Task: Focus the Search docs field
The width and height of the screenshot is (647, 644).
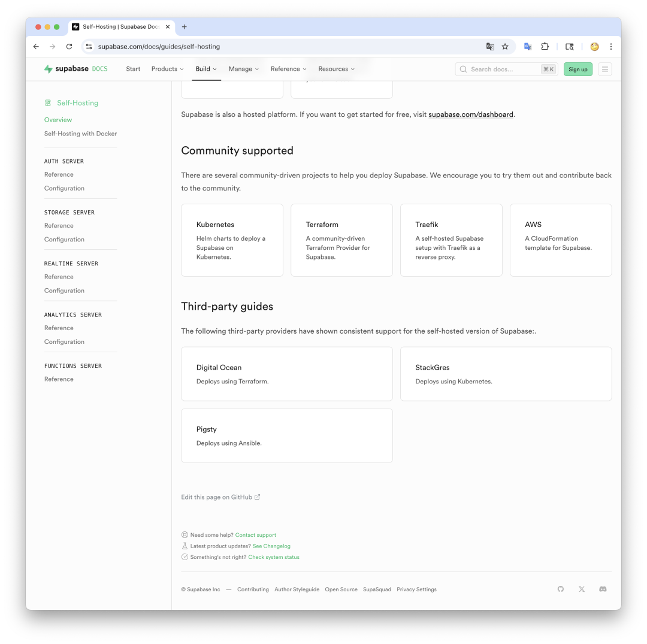Action: [507, 69]
